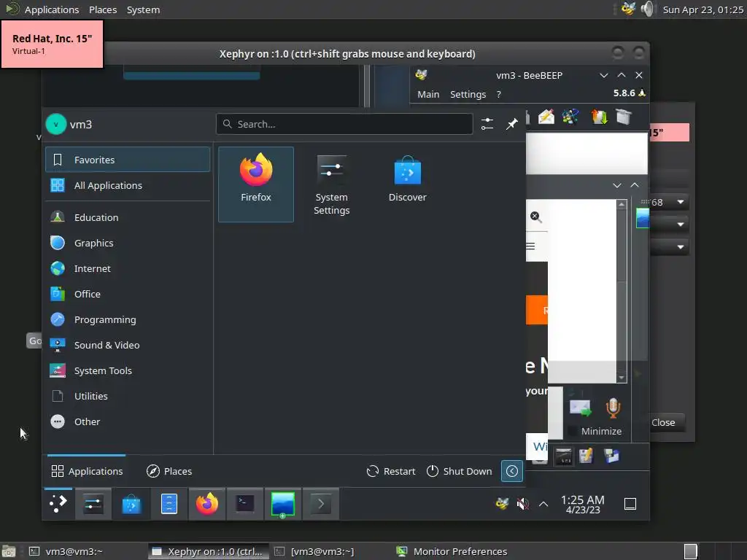The width and height of the screenshot is (747, 560).
Task: Open the Utilities category
Action: point(127,396)
